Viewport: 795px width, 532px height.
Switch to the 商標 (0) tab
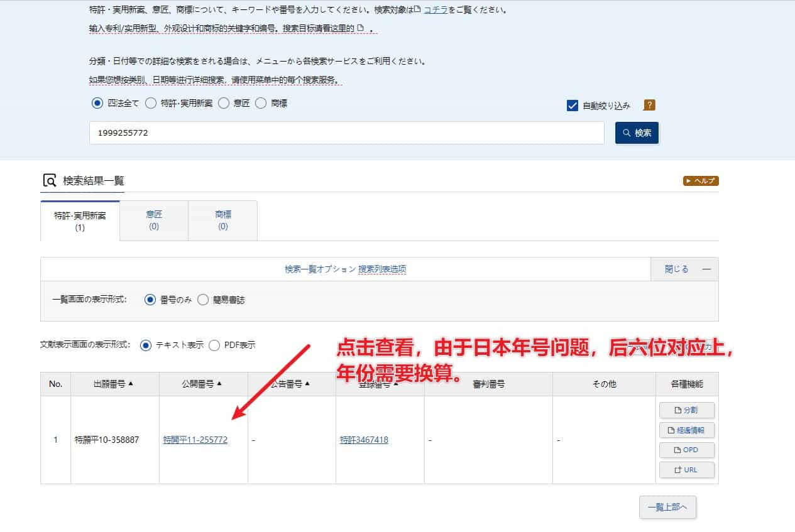pos(223,220)
